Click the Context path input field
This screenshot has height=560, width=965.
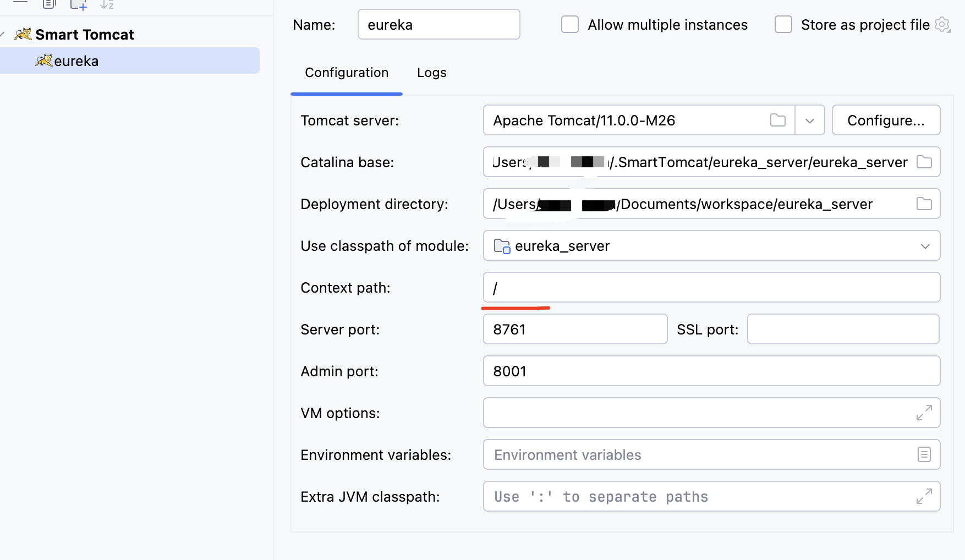tap(711, 287)
